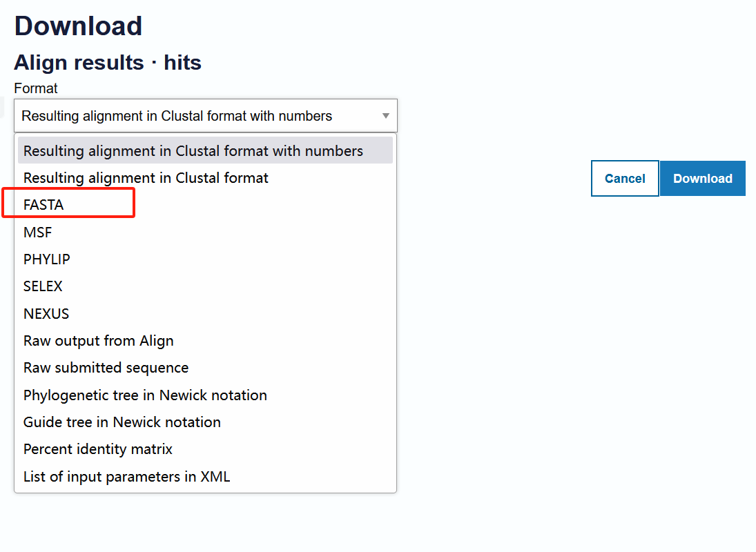Select Raw output from Align
Screen dimensions: 756x552
[205, 341]
